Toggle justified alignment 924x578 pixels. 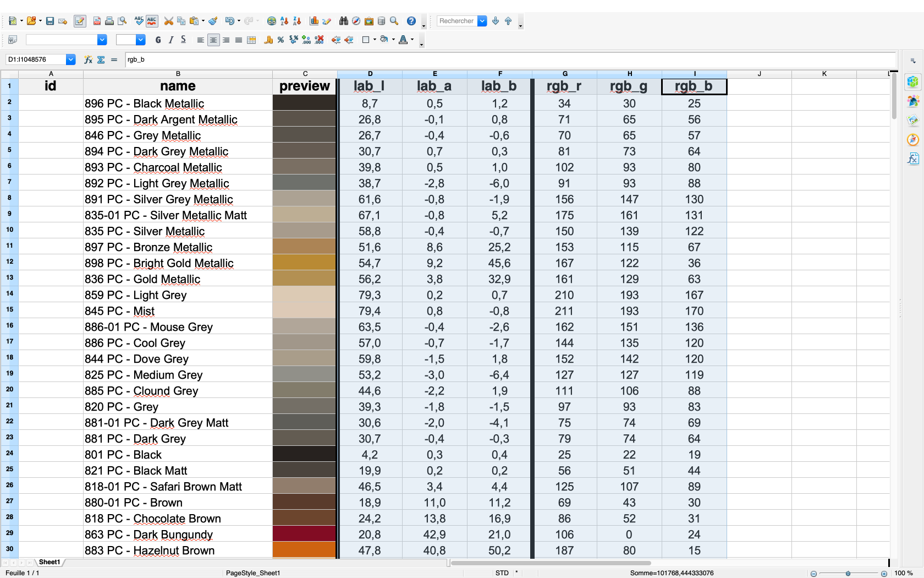(x=239, y=40)
